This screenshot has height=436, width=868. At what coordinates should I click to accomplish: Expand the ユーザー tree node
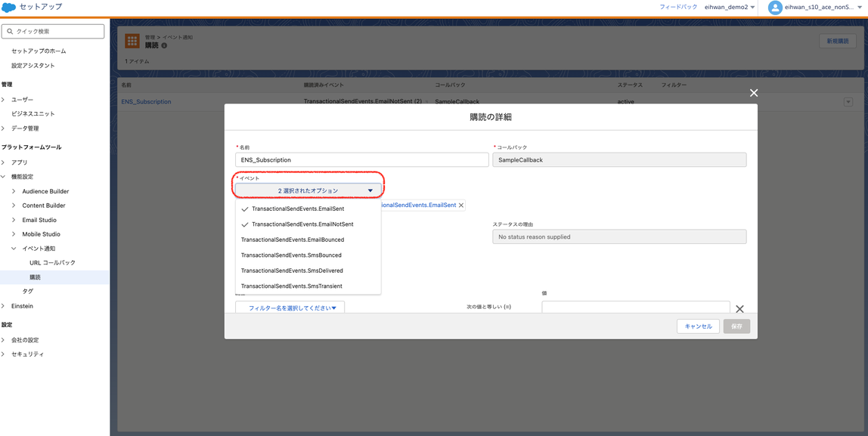point(4,100)
